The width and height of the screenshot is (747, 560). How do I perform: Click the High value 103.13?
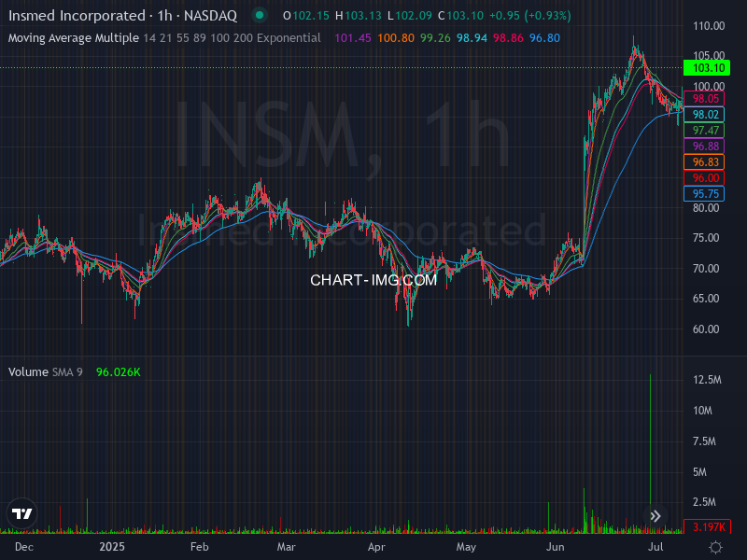(x=363, y=16)
